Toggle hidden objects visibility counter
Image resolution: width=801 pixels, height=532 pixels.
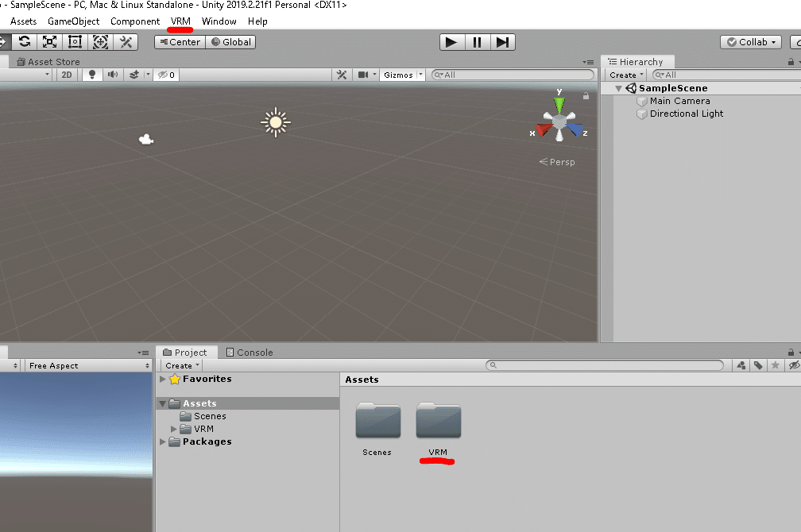point(166,75)
